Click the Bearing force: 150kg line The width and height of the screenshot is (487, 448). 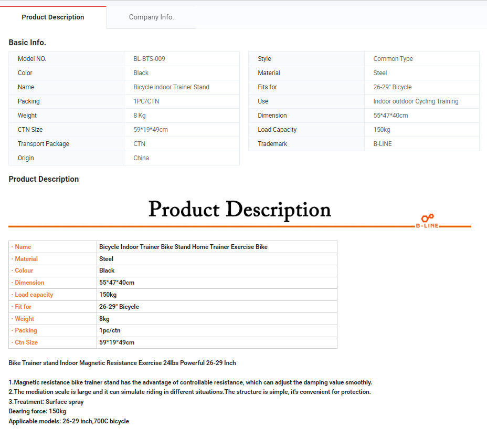click(37, 411)
